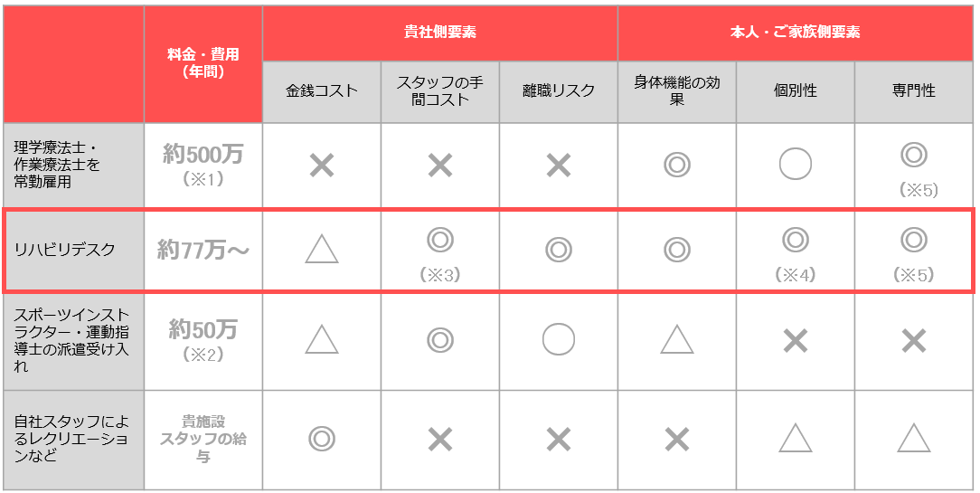Click double circle in リハビリデスク 離職リスク cell
The height and width of the screenshot is (493, 980).
coord(558,250)
